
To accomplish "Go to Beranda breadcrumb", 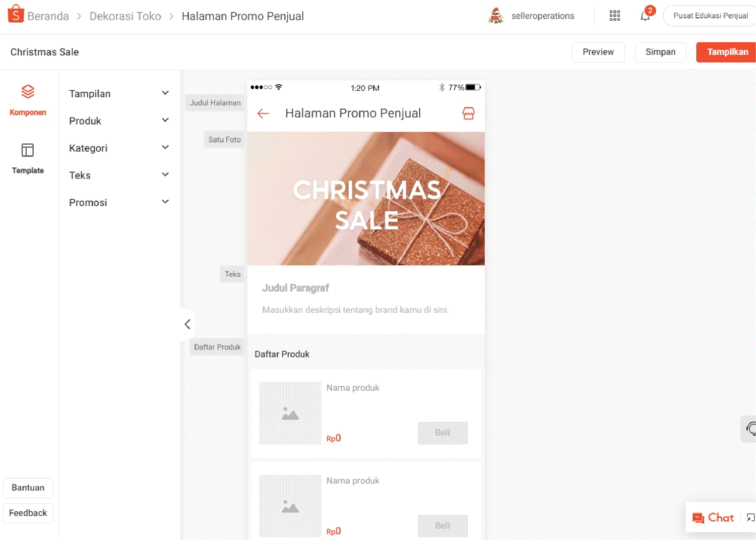I will (x=48, y=16).
